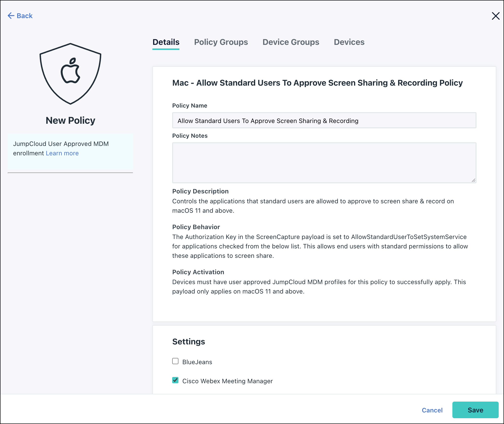The image size is (504, 424).
Task: Open the Device Groups tab
Action: point(291,42)
